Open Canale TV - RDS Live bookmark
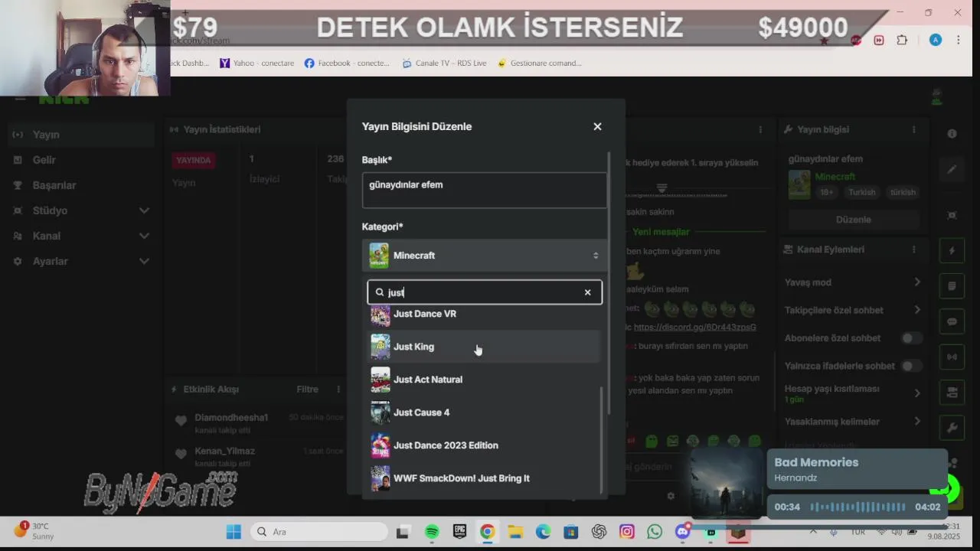Viewport: 980px width, 551px height. tap(444, 63)
